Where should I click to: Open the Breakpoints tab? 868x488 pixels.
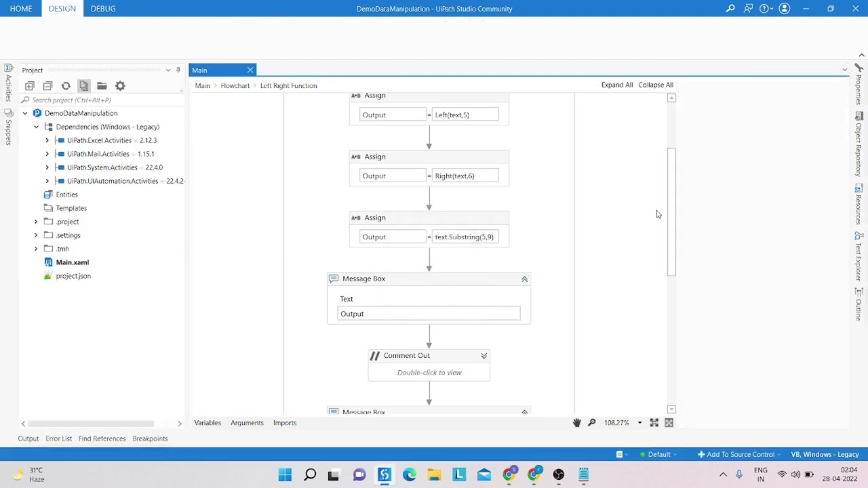click(x=150, y=439)
